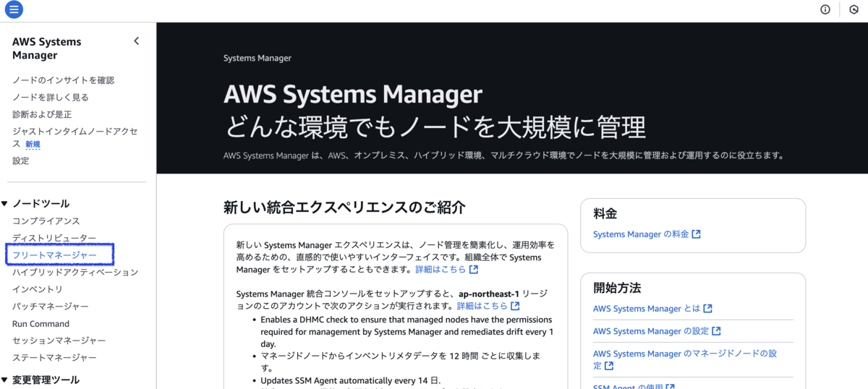Click external-link icon next to Systems Manager の料金
The height and width of the screenshot is (389, 868).
point(696,234)
